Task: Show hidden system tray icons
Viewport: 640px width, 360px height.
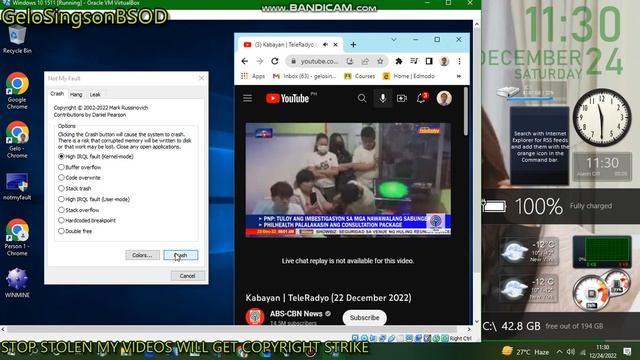Action: click(x=559, y=352)
